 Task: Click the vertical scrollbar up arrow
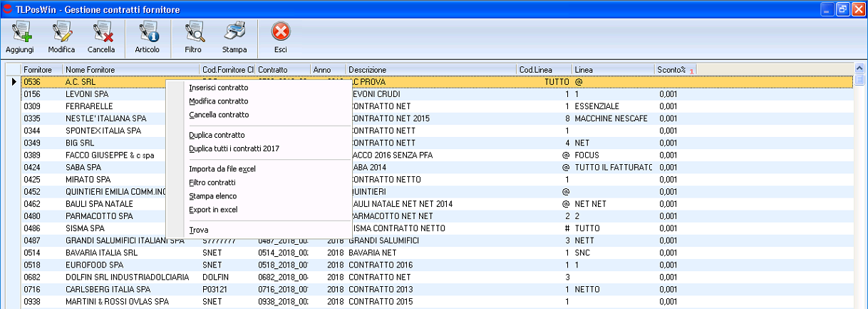[860, 70]
